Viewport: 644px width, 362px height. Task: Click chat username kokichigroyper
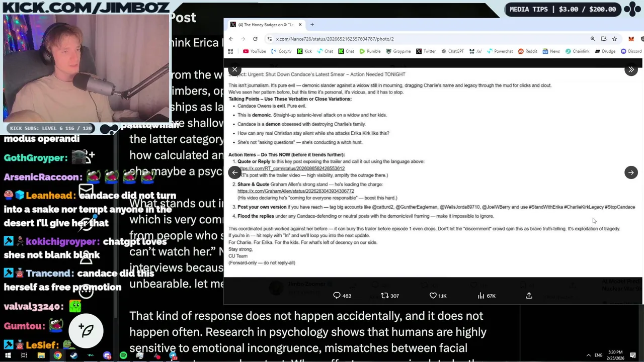[63, 242]
